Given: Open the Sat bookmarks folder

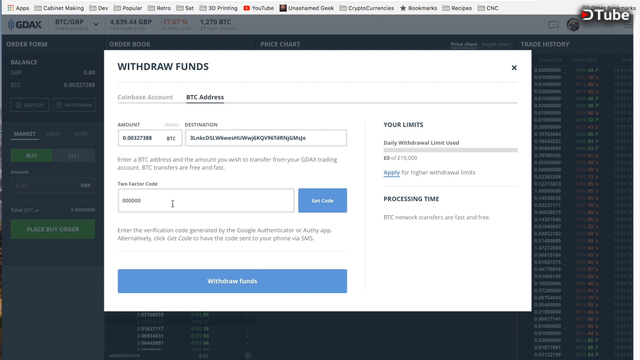Looking at the screenshot, I should coord(185,8).
